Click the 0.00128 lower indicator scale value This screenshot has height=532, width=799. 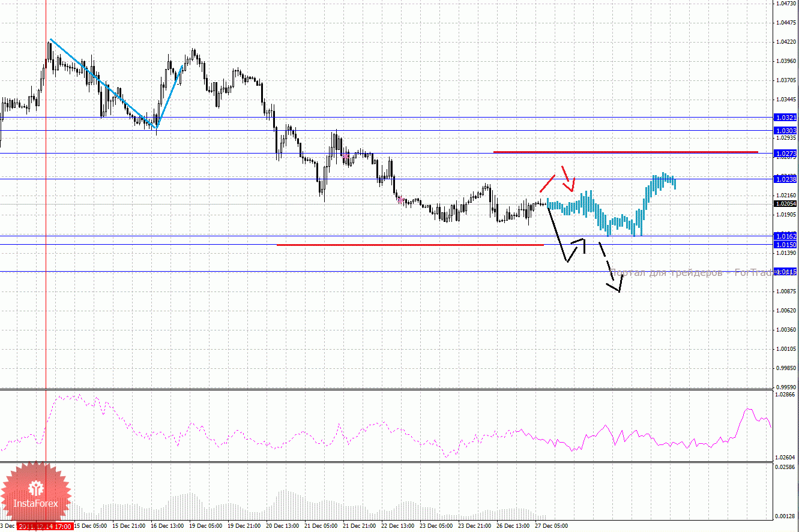coord(785,516)
